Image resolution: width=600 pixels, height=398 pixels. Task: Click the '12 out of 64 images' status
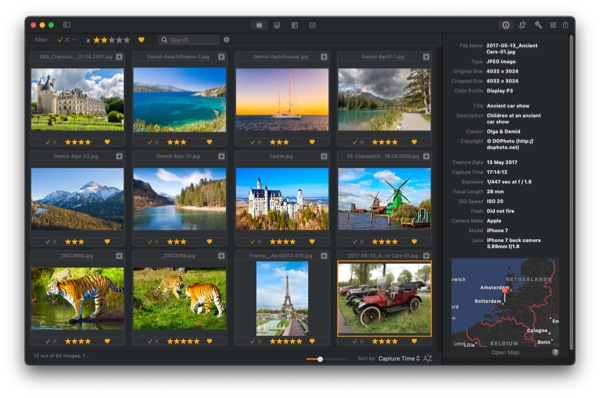tap(61, 356)
